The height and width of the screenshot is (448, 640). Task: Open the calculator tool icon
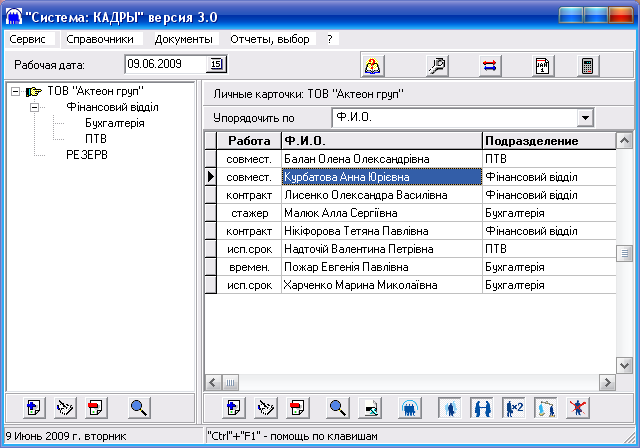tap(588, 66)
